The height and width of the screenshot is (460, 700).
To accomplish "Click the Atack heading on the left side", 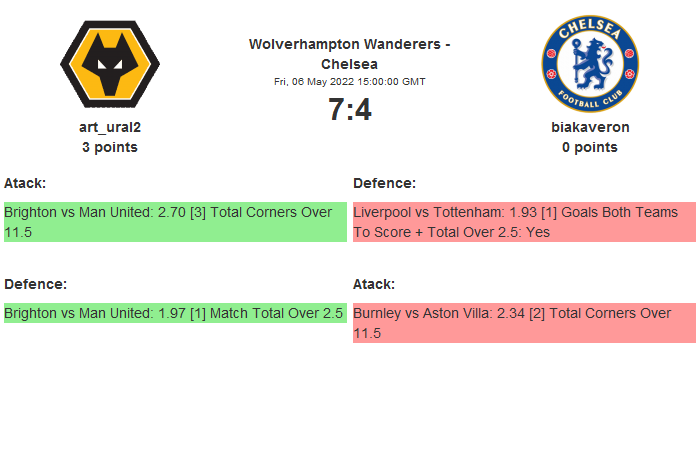I will tap(25, 183).
